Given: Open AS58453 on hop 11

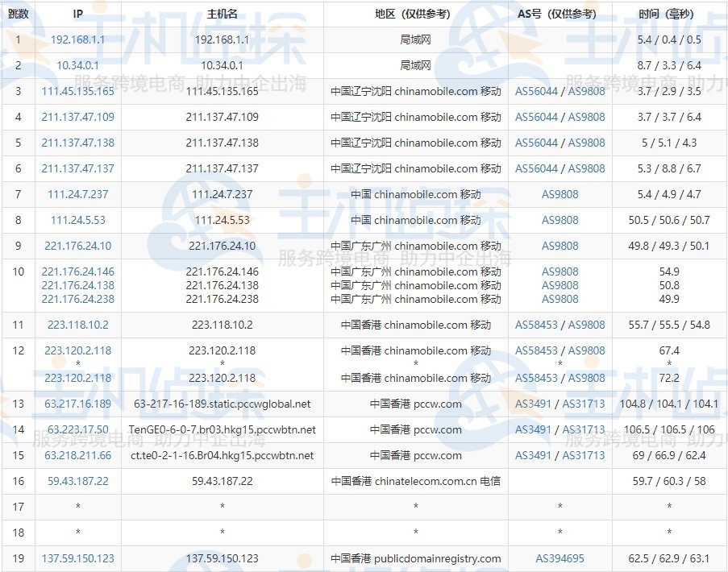Looking at the screenshot, I should point(534,325).
